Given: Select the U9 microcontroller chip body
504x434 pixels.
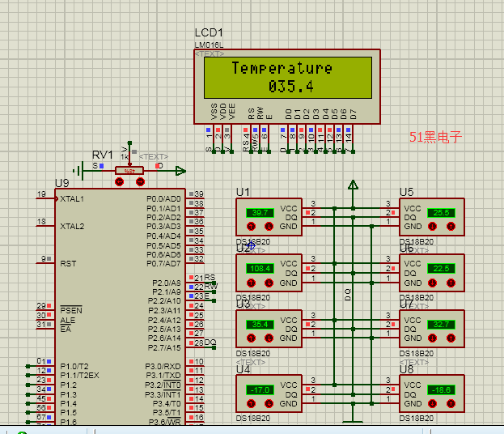Looking at the screenshot, I should point(120,305).
